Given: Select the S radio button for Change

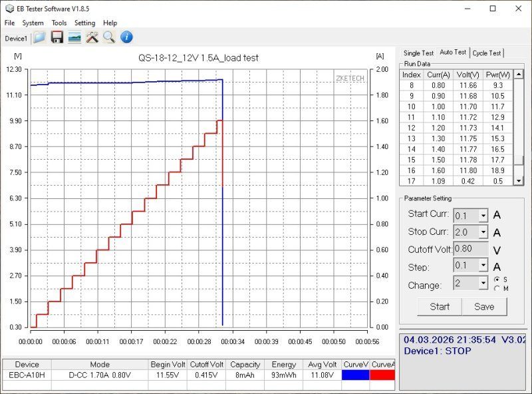Looking at the screenshot, I should 497,279.
